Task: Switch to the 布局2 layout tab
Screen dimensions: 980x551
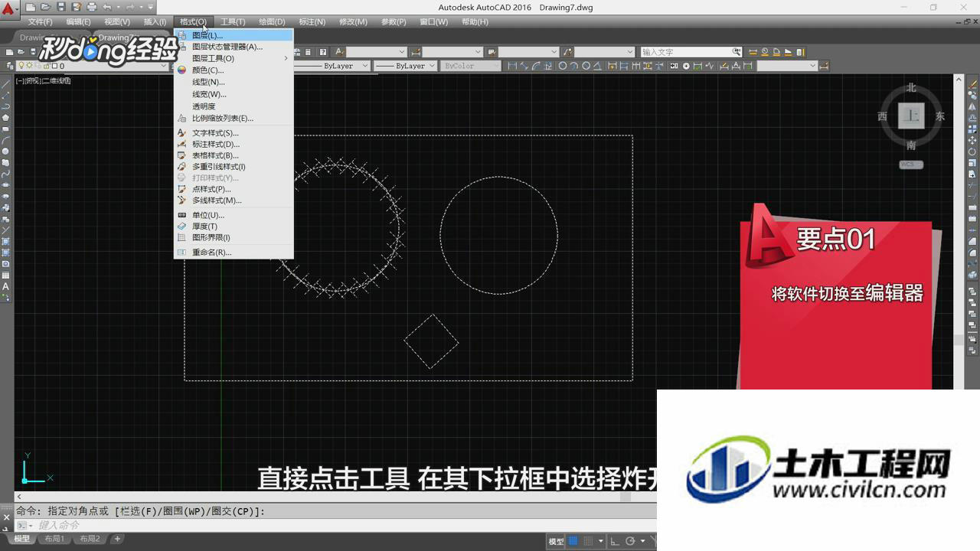Action: coord(89,539)
